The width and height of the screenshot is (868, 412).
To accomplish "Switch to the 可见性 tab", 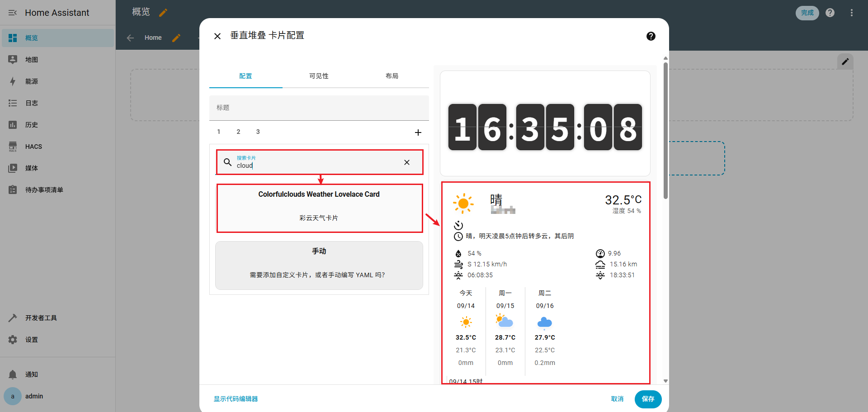I will click(x=319, y=76).
